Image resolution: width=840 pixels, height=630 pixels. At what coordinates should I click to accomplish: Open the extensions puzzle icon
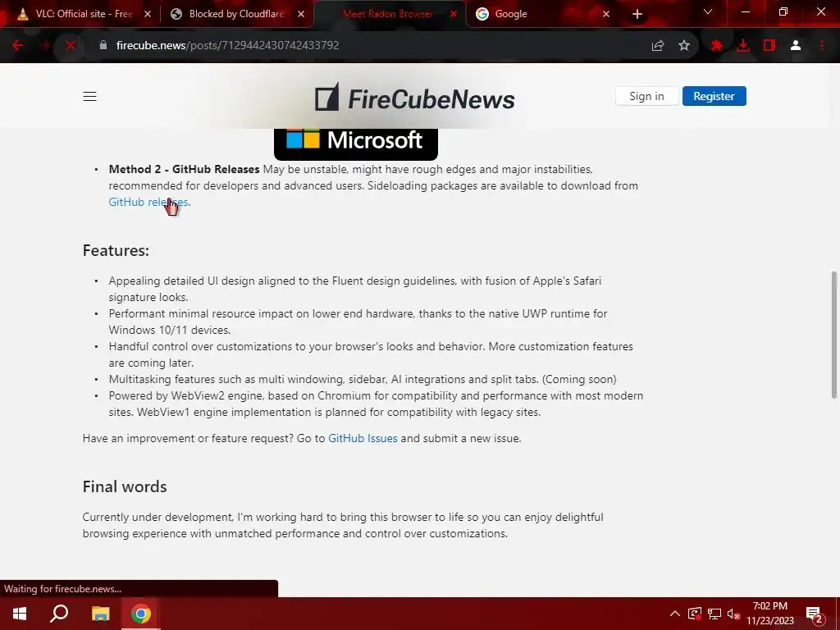(x=716, y=46)
